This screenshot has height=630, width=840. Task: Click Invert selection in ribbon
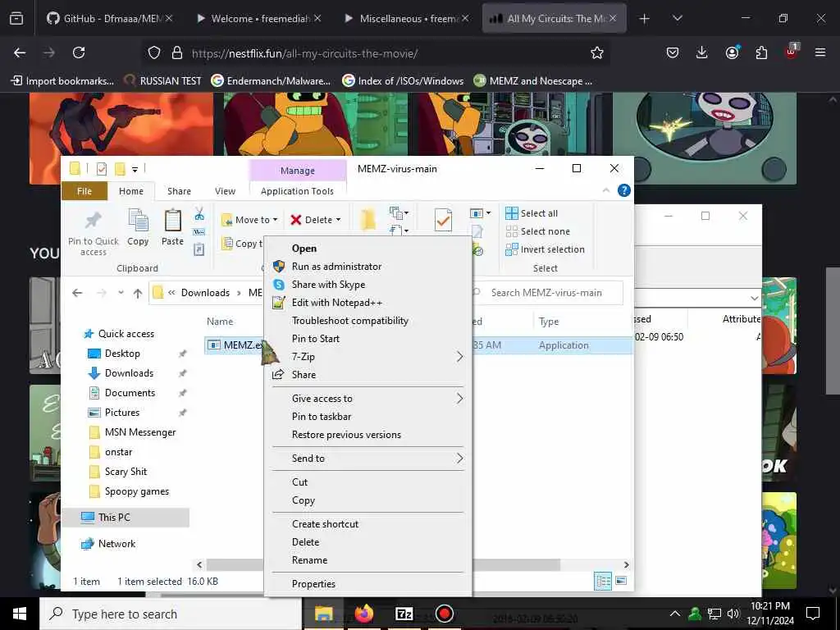545,249
